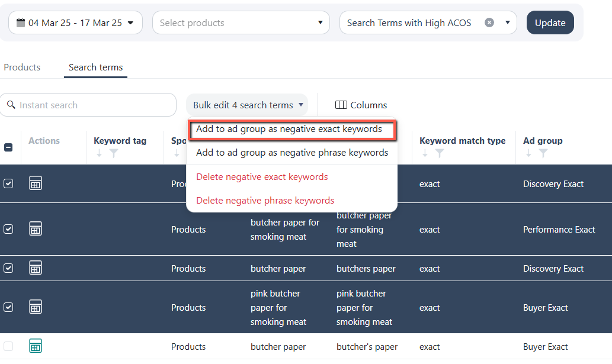
Task: Click the Actions column header
Action: 44,141
